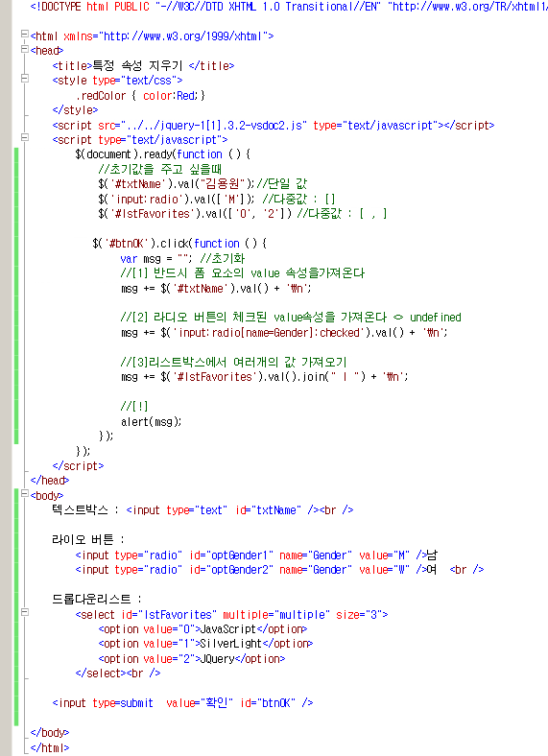Click the .redColor CSS selector
This screenshot has height=756, width=548.
[101, 96]
